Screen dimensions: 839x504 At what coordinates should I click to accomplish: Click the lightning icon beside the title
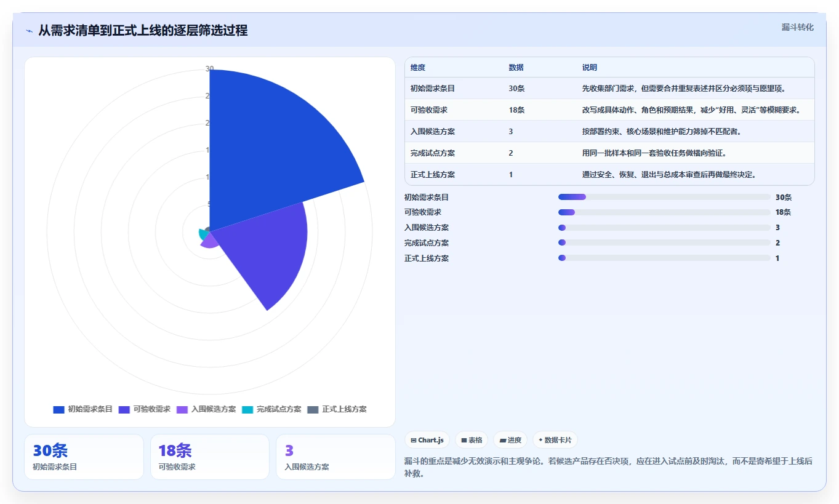pos(29,31)
